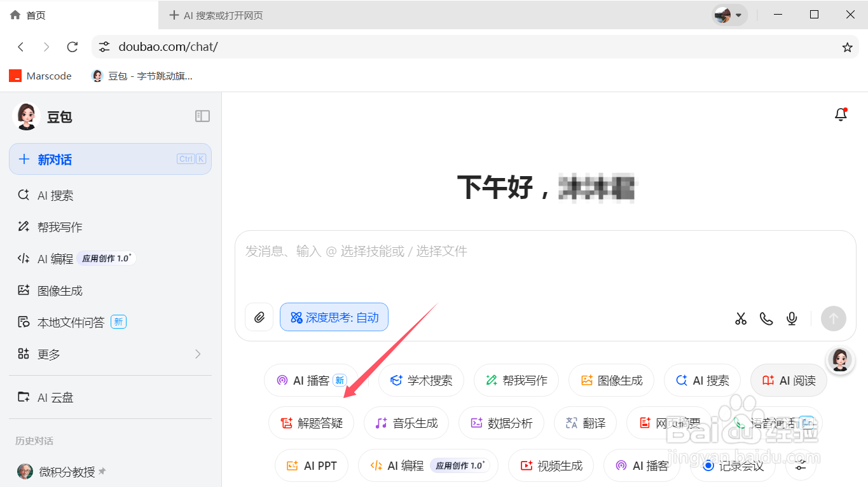Select the 音乐生成 skill chip
Viewport: 868px width, 487px height.
tap(406, 423)
